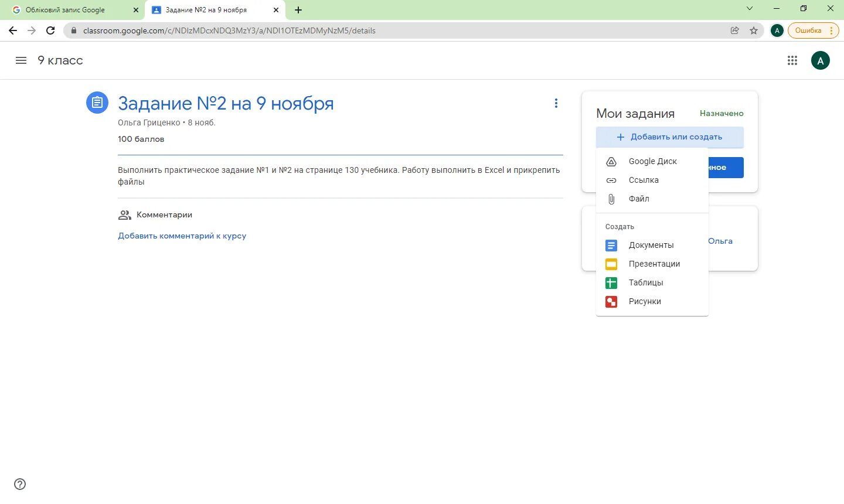844x504 pixels.
Task: Choose Файл to upload a file
Action: 652,199
